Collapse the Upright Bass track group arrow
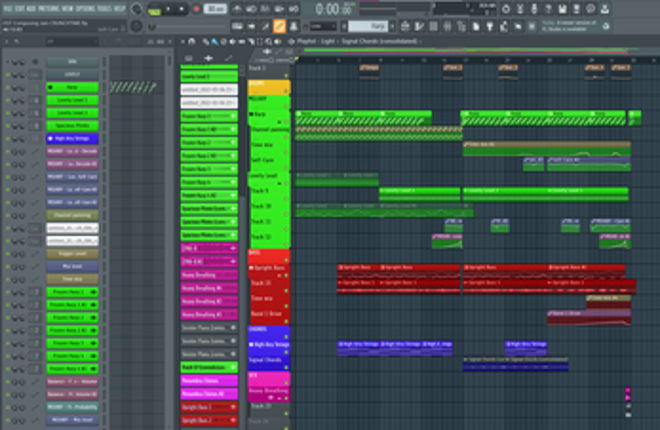 (279, 276)
